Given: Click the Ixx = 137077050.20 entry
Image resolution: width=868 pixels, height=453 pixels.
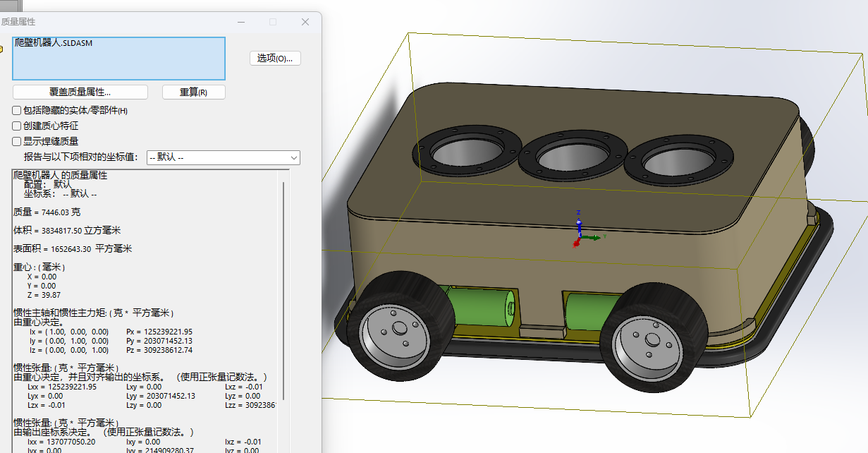Looking at the screenshot, I should coord(61,442).
